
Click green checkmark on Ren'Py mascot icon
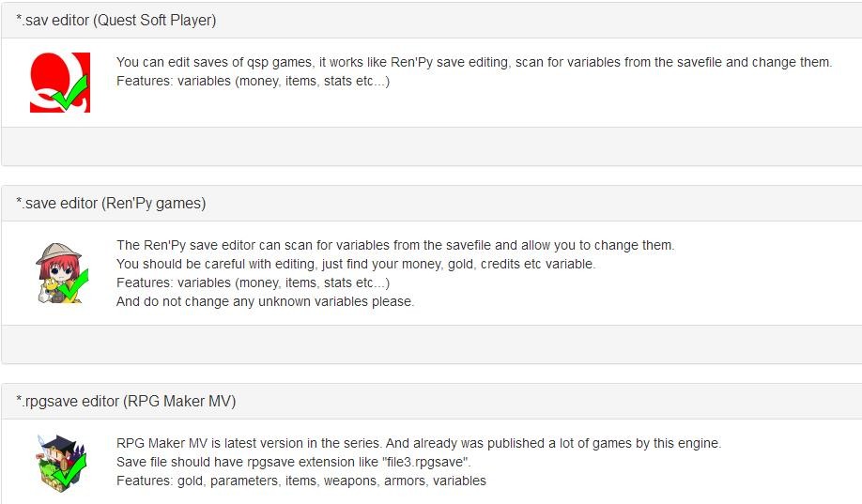point(72,285)
